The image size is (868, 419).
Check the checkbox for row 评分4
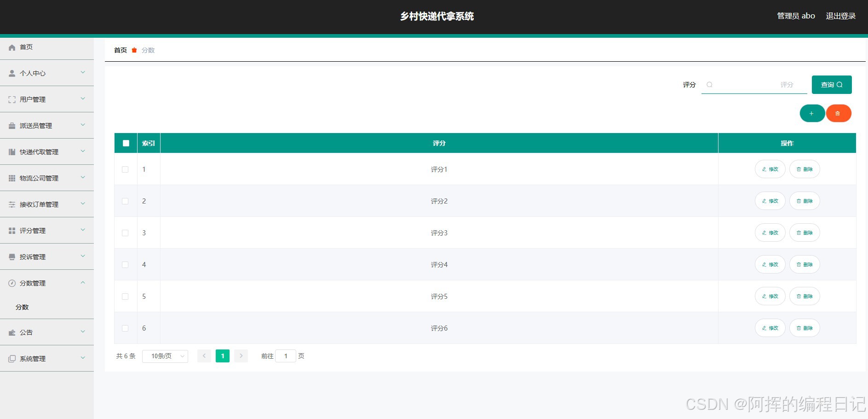[x=125, y=265]
